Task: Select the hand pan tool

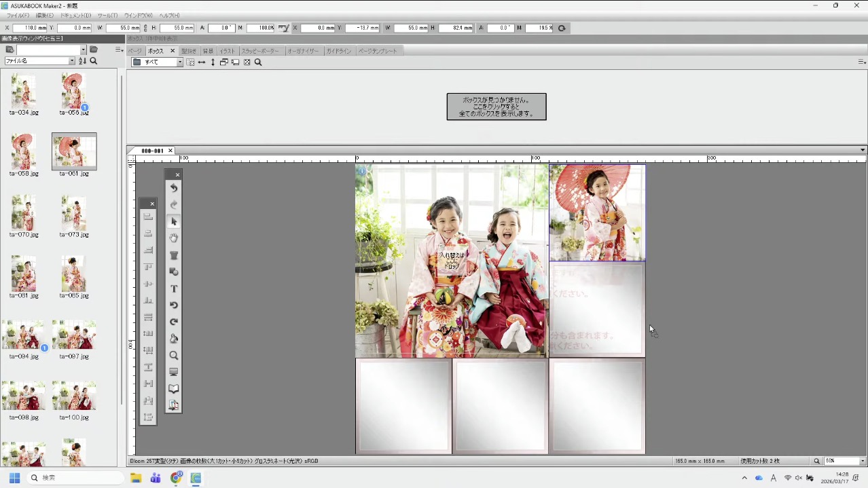Action: click(174, 238)
